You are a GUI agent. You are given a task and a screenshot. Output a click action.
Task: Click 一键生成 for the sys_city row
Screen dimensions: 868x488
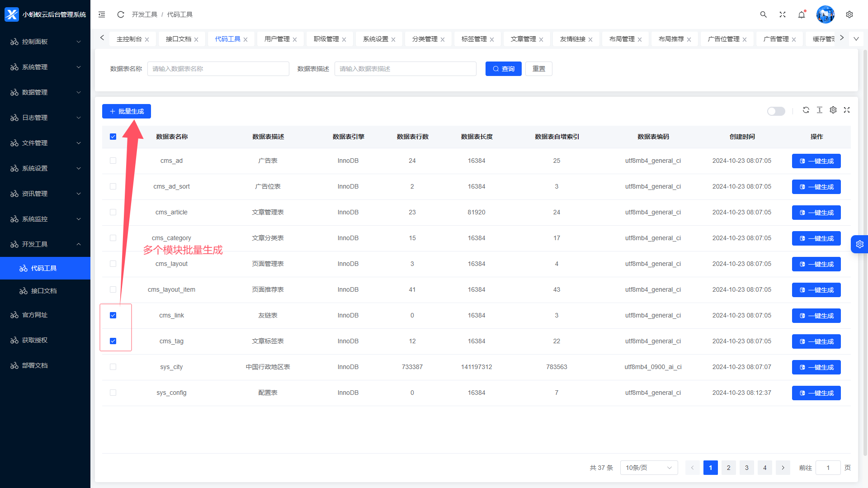[816, 367]
